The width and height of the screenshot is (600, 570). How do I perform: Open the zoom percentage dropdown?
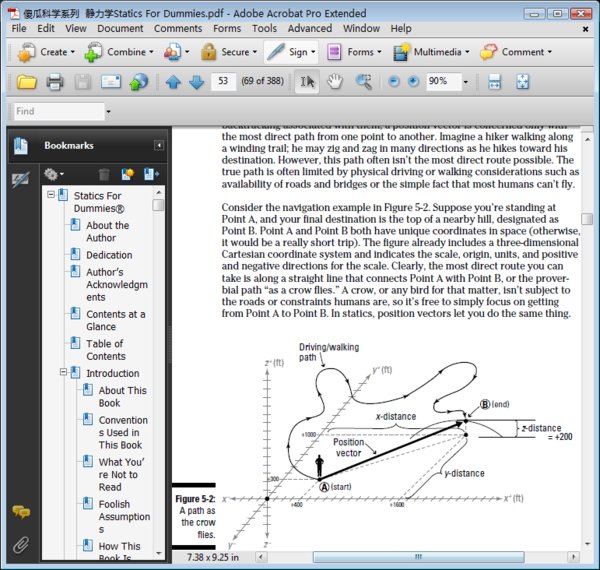pos(464,81)
